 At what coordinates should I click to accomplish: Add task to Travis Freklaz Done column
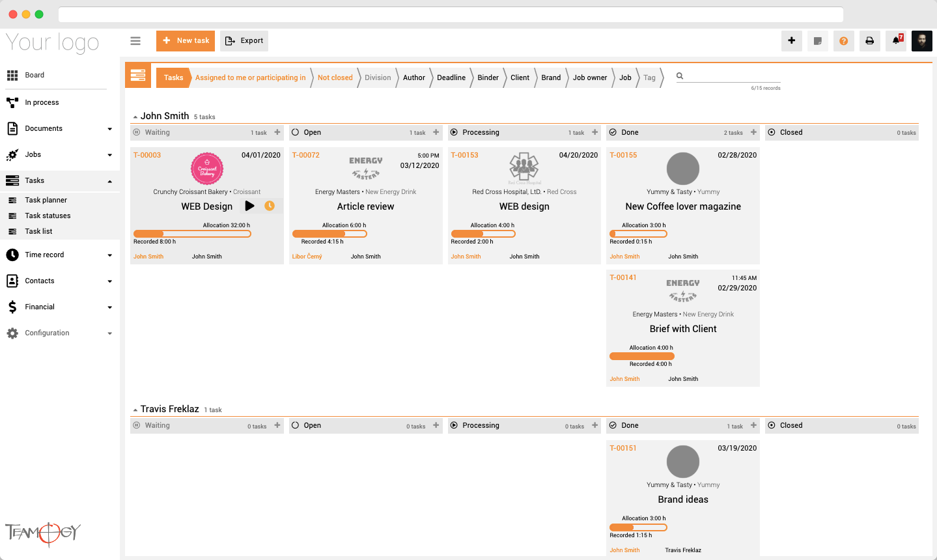[x=754, y=425]
